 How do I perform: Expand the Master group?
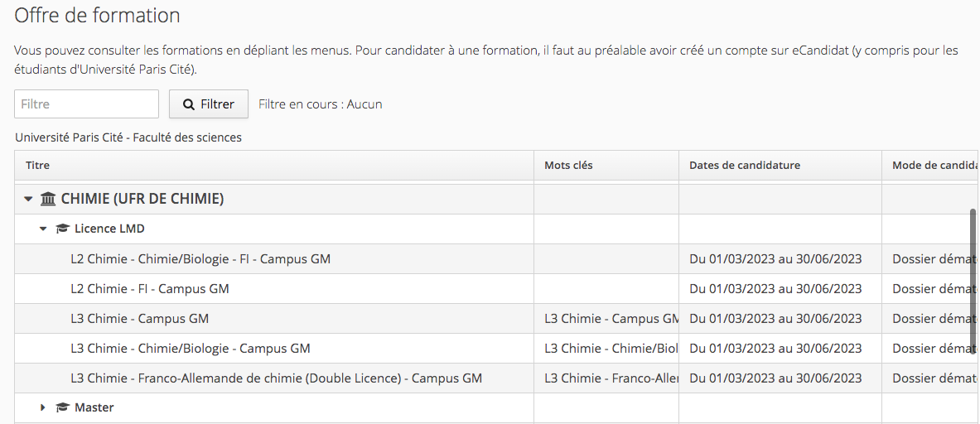point(43,407)
